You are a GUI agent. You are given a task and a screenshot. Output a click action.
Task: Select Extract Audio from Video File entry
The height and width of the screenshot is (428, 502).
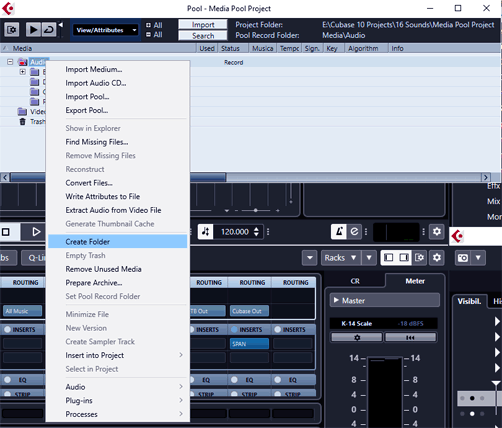tap(113, 210)
